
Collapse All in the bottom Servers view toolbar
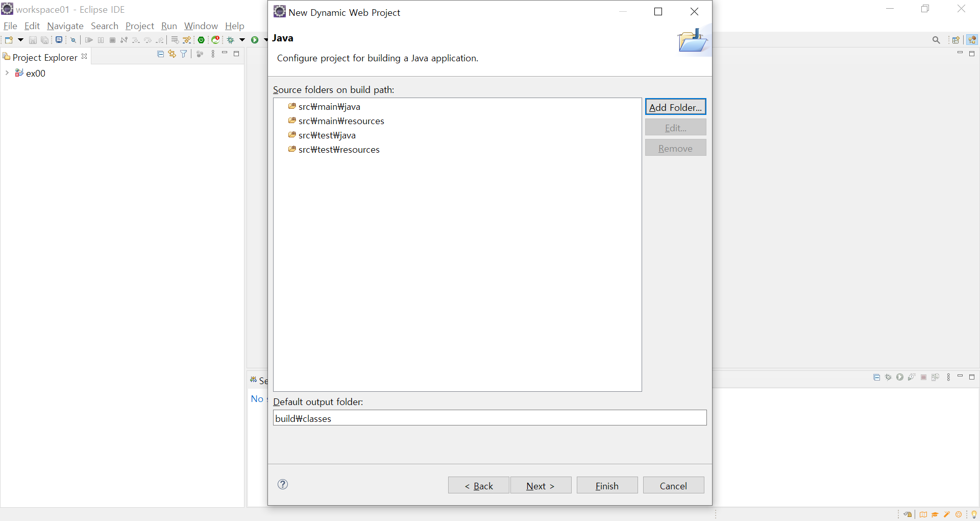click(876, 377)
